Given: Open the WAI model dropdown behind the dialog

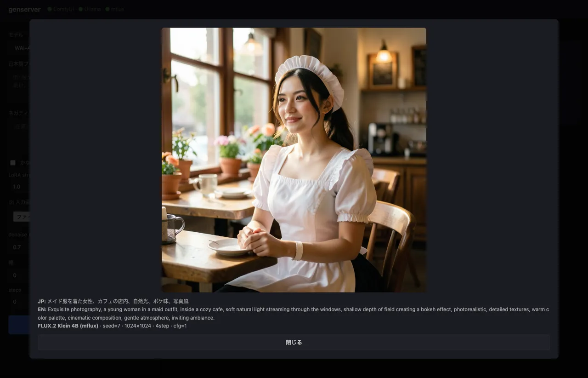Looking at the screenshot, I should point(19,48).
